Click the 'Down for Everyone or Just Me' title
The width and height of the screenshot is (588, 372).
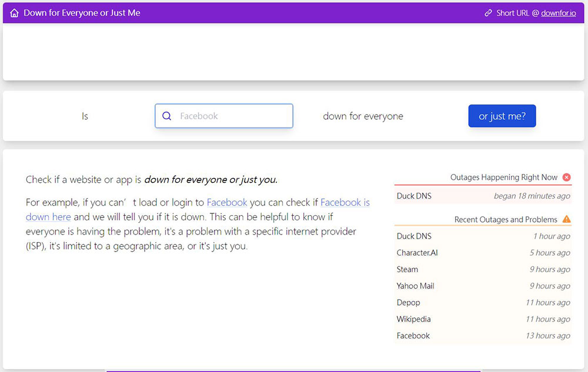[x=82, y=13]
